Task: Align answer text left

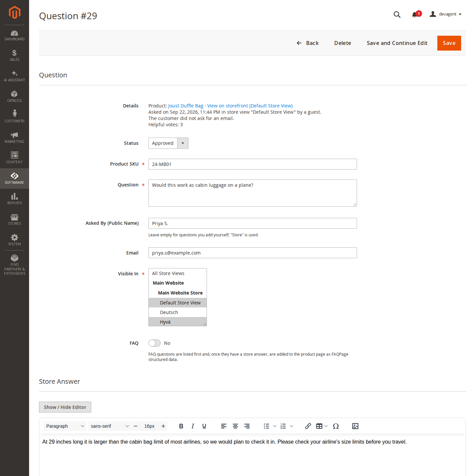Action: coord(224,426)
